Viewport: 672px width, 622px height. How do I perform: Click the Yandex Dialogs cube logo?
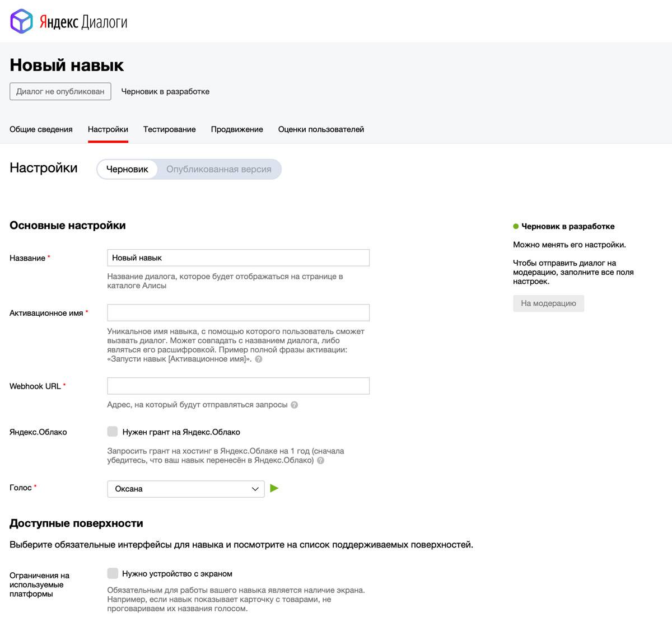[22, 21]
